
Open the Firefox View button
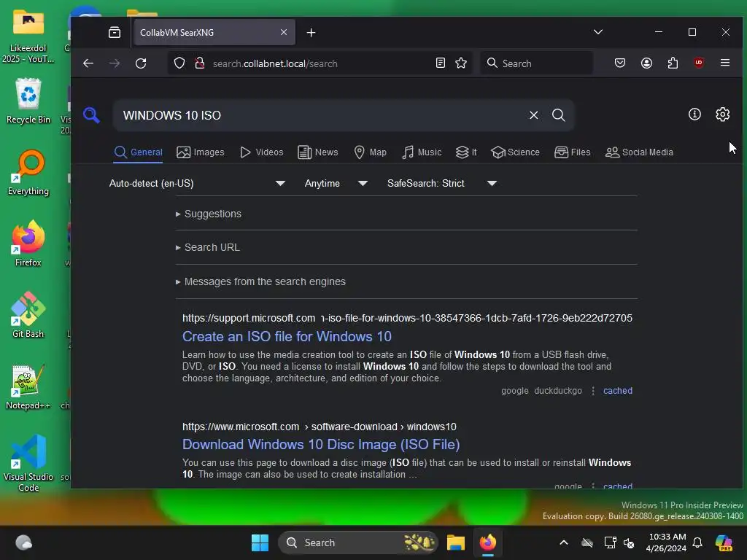point(115,32)
